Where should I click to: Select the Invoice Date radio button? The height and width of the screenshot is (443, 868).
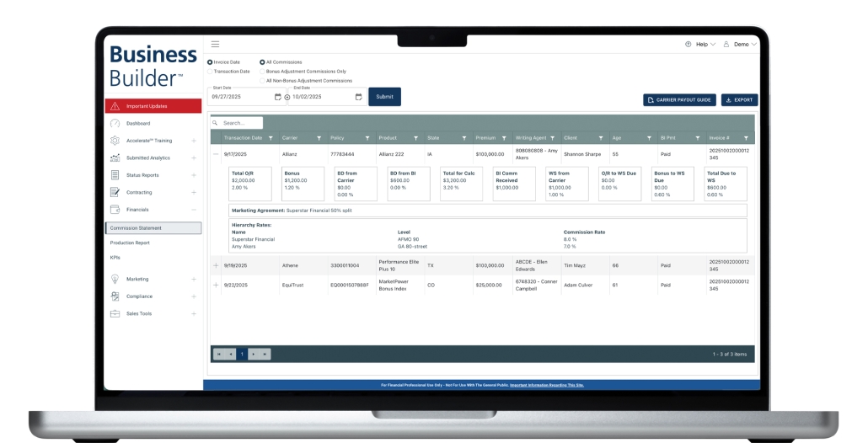coord(210,62)
